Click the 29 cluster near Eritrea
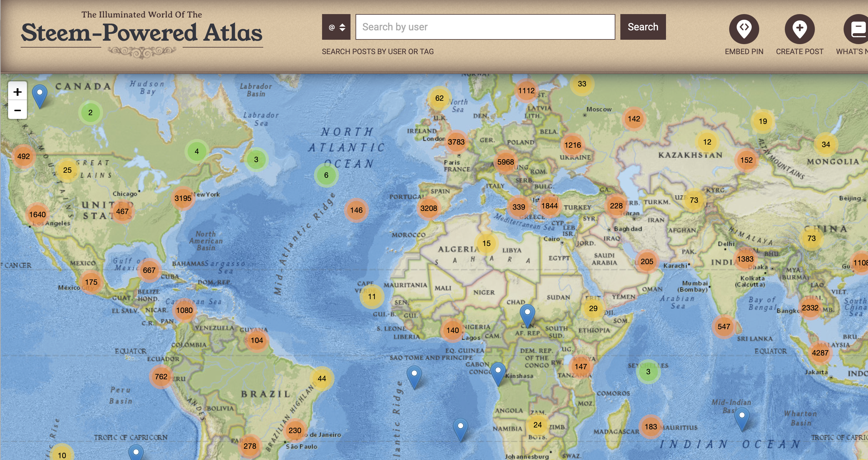This screenshot has height=460, width=868. pos(593,309)
